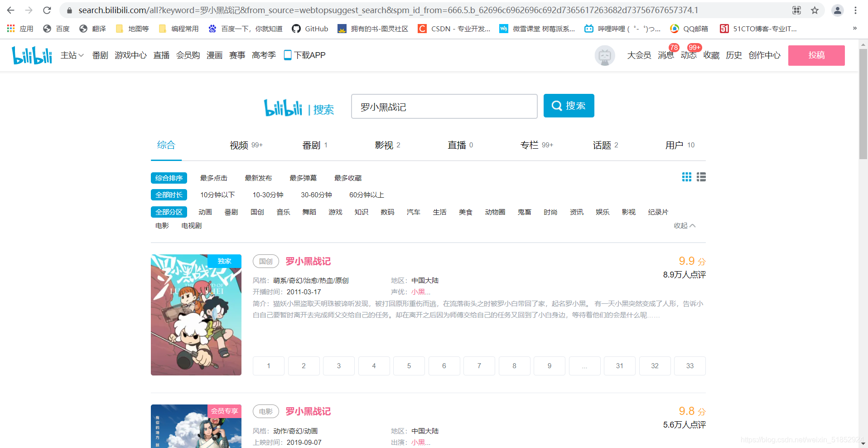Play episode 1 of 罗小黑战记
Image resolution: width=868 pixels, height=448 pixels.
click(269, 366)
